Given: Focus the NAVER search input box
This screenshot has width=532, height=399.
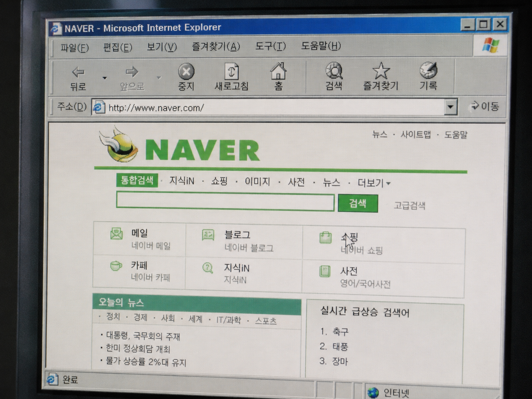Looking at the screenshot, I should point(225,201).
